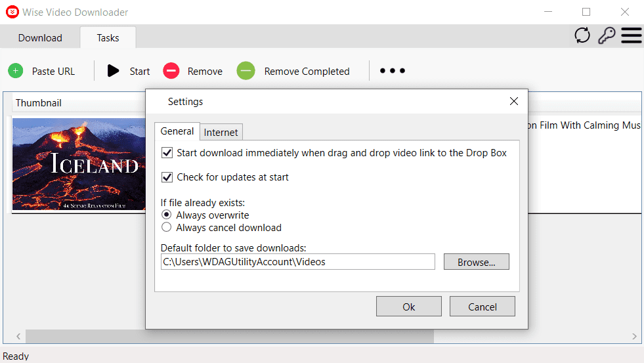Click the Wise Video Downloader app logo
Viewport: 644px width, 363px height.
pos(12,12)
